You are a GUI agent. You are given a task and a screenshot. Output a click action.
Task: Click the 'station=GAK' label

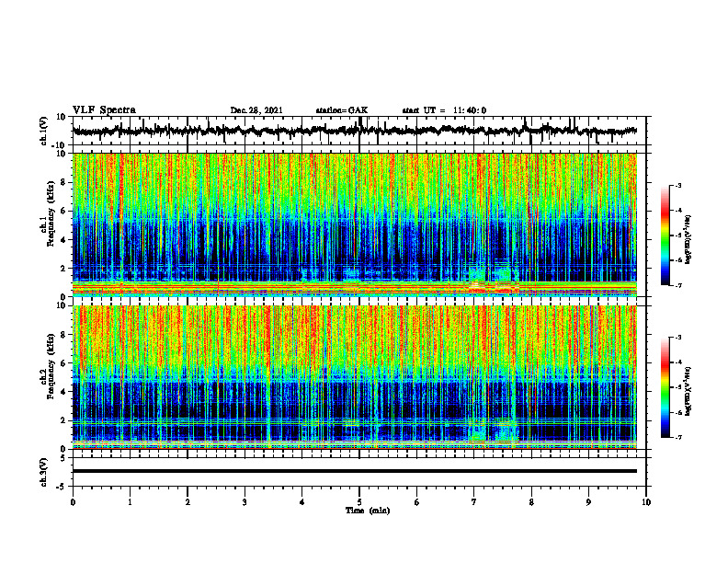[342, 110]
